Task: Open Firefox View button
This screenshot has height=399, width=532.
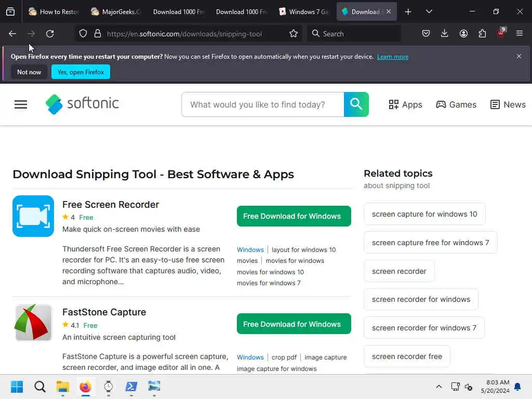Action: point(10,11)
